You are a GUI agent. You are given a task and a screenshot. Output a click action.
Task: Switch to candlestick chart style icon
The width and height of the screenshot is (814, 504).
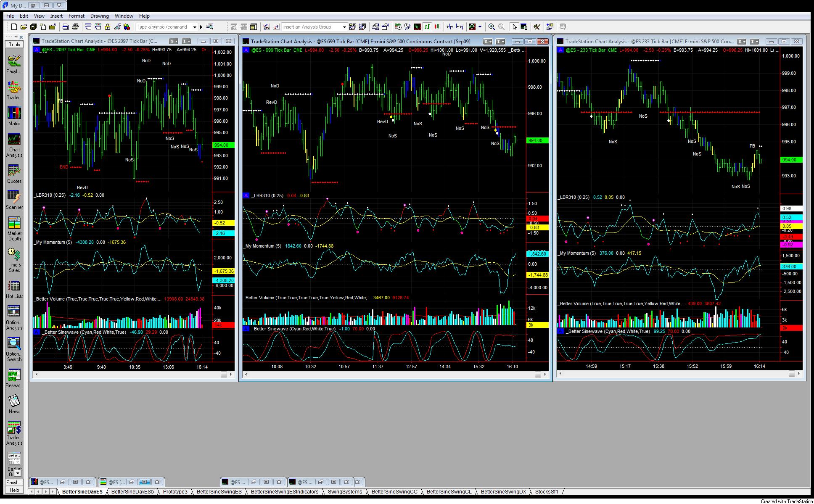tap(437, 27)
